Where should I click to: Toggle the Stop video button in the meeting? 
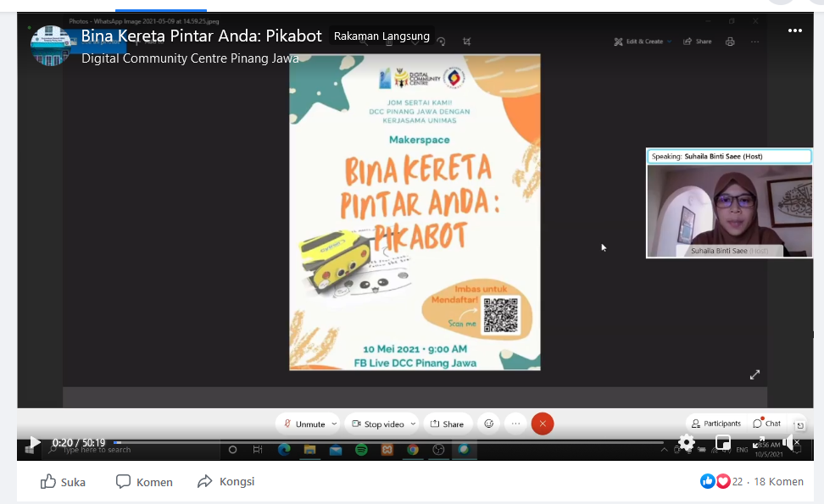click(x=378, y=424)
